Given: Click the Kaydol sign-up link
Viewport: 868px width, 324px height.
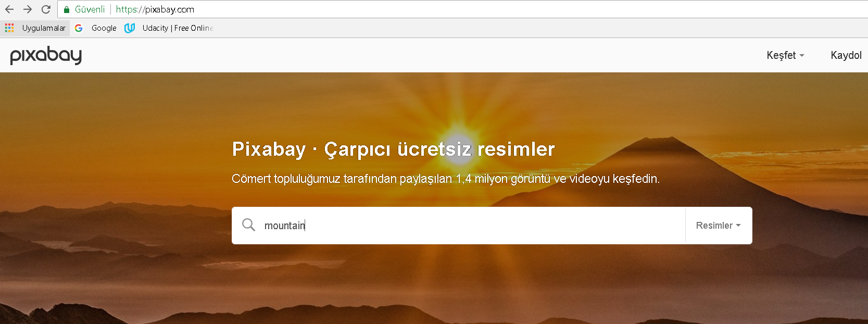Looking at the screenshot, I should pos(846,55).
